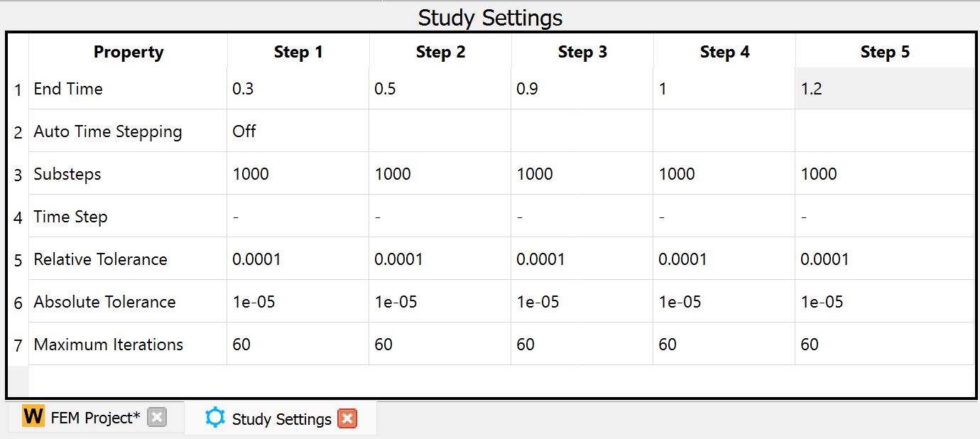Screen dimensions: 980x439
Task: Click the Step 5 column header
Action: click(x=885, y=51)
